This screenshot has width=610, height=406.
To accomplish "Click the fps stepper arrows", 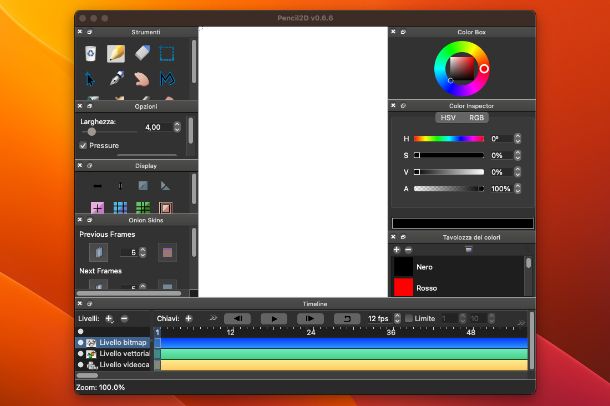I will (x=397, y=318).
